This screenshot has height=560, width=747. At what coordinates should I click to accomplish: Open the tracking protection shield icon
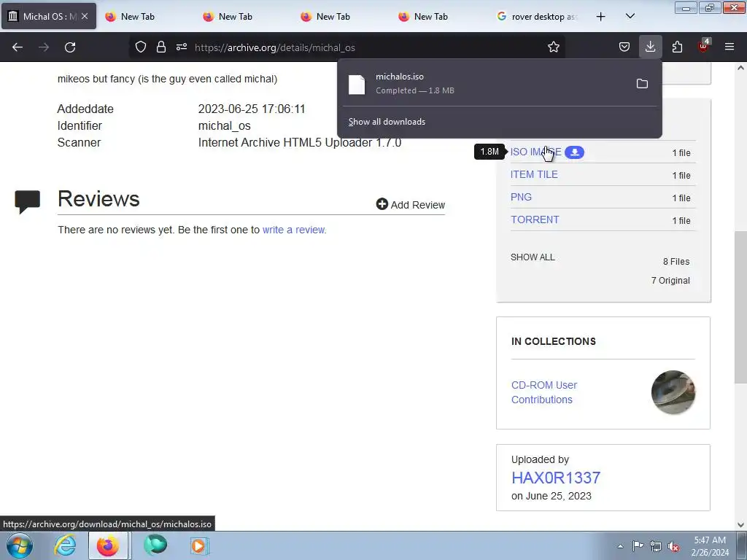click(x=141, y=47)
